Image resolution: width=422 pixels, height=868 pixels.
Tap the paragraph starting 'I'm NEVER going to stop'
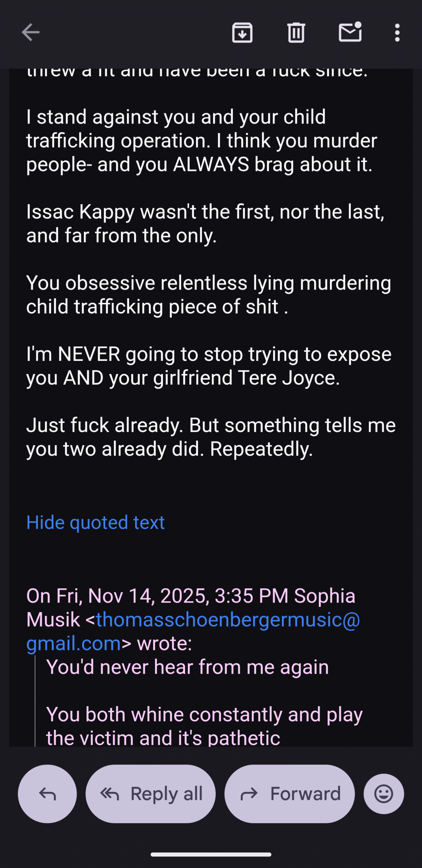209,366
